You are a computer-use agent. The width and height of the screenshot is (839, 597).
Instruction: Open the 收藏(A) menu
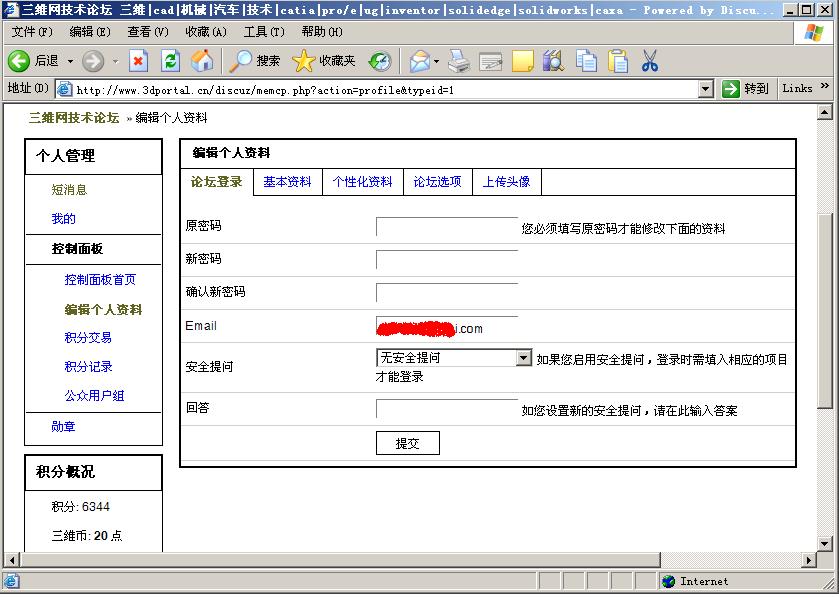[x=206, y=32]
